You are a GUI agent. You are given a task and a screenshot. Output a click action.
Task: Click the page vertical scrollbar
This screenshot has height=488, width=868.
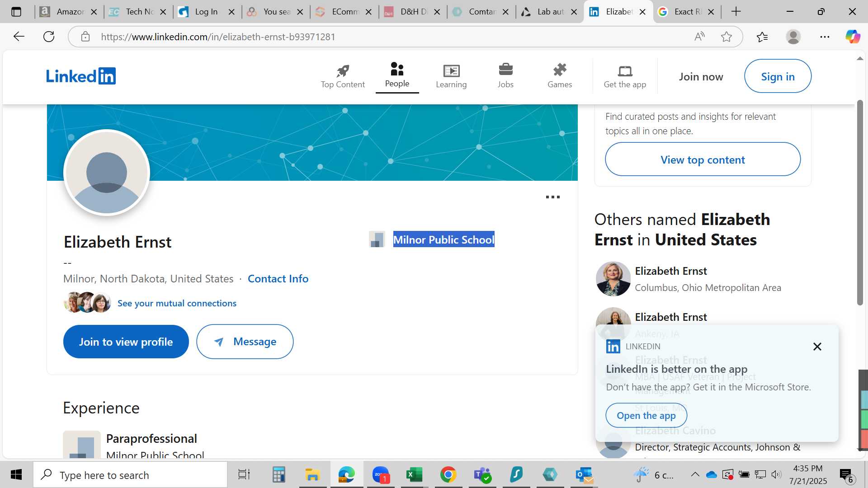pos(860,202)
